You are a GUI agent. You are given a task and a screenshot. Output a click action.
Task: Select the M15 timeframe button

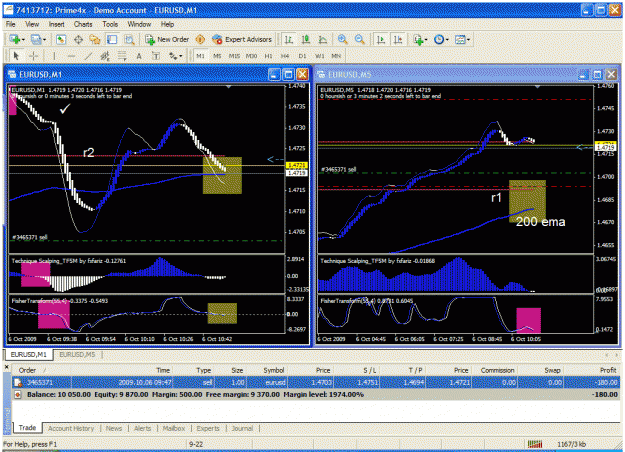(x=234, y=56)
